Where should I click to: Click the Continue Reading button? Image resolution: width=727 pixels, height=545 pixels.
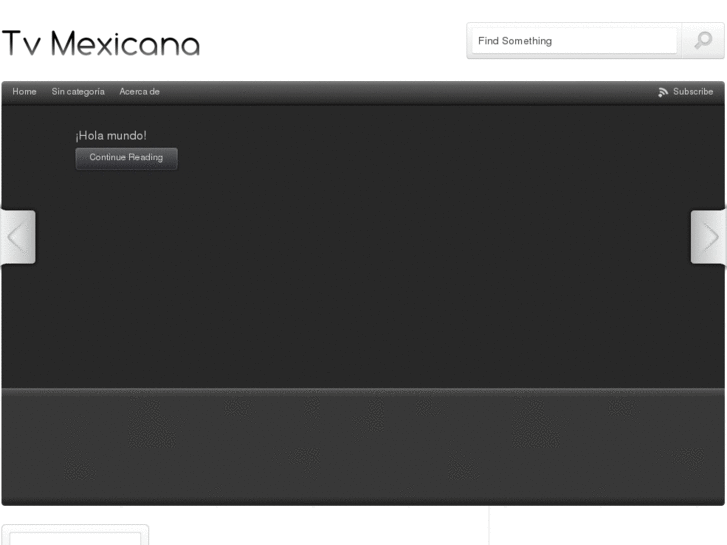click(x=126, y=158)
